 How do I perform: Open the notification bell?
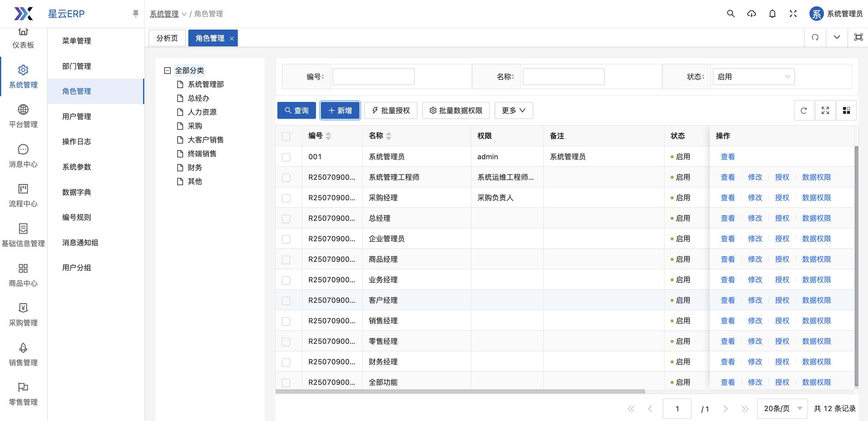coord(772,14)
